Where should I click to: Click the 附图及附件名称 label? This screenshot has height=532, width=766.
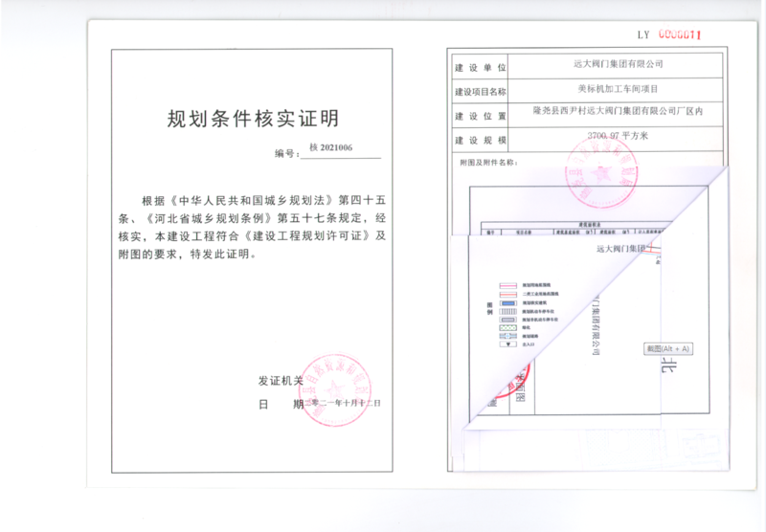pos(488,162)
